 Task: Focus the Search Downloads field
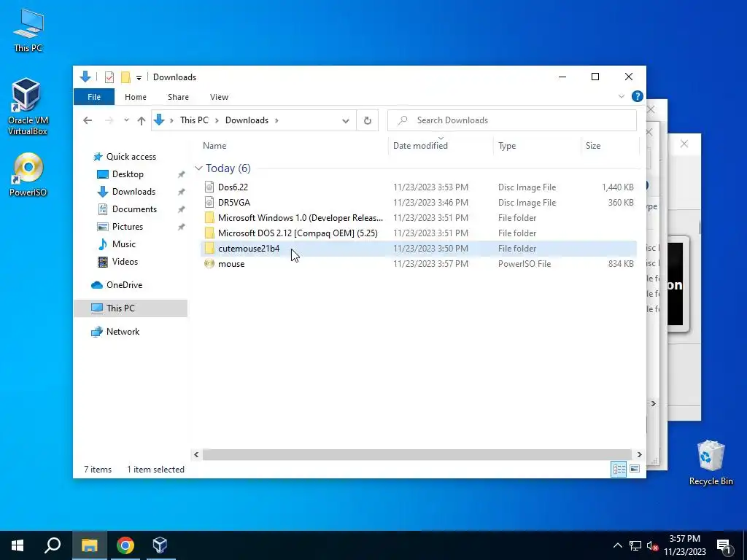pyautogui.click(x=512, y=120)
